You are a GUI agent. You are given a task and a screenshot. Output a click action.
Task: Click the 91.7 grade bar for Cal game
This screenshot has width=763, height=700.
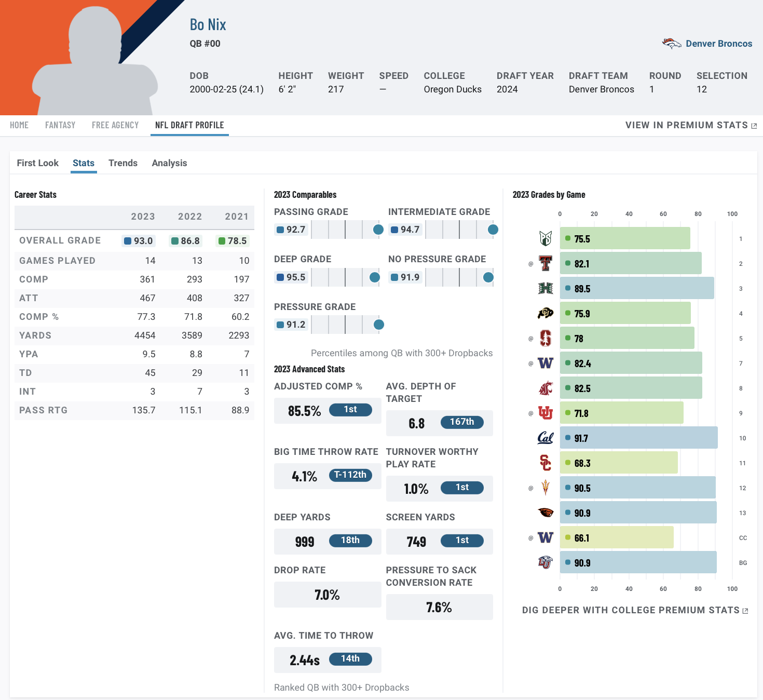(x=638, y=438)
